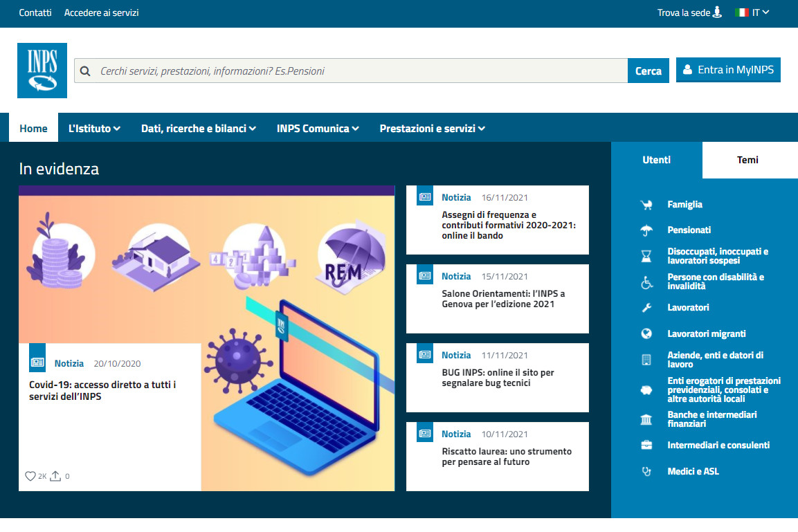
Task: Click the share icon on Covid-19 card
Action: coord(55,476)
